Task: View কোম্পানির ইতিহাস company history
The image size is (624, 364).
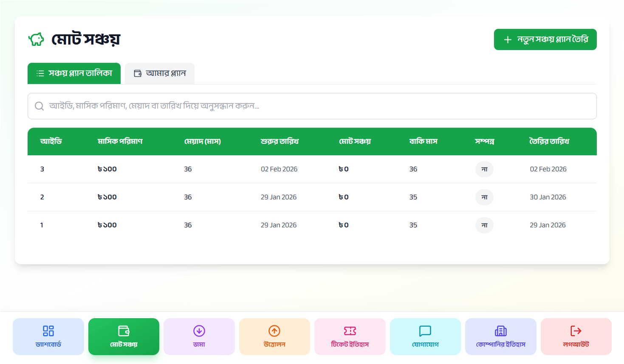Action: (x=500, y=336)
